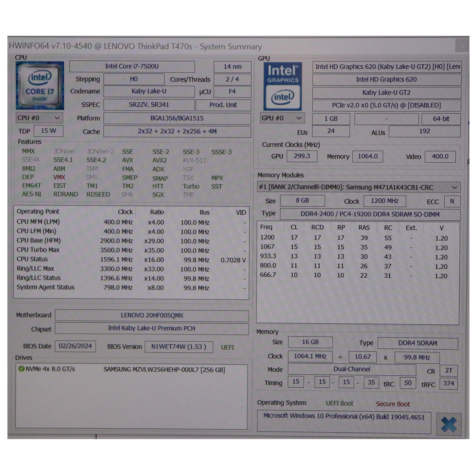Select the 1067 frequency timing row
Viewport: 476px width, 476px height.
click(358, 247)
